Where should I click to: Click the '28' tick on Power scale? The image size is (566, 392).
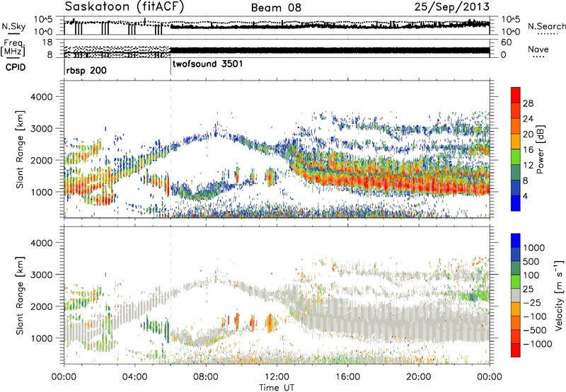[528, 103]
